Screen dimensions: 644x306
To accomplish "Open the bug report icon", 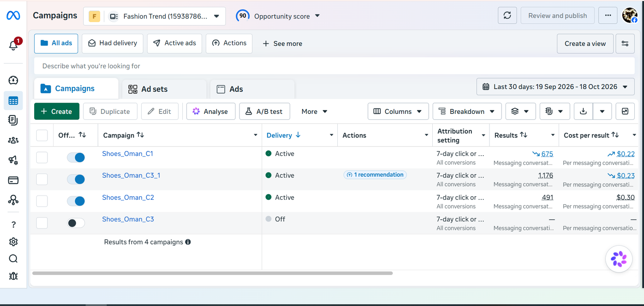I will click(13, 276).
